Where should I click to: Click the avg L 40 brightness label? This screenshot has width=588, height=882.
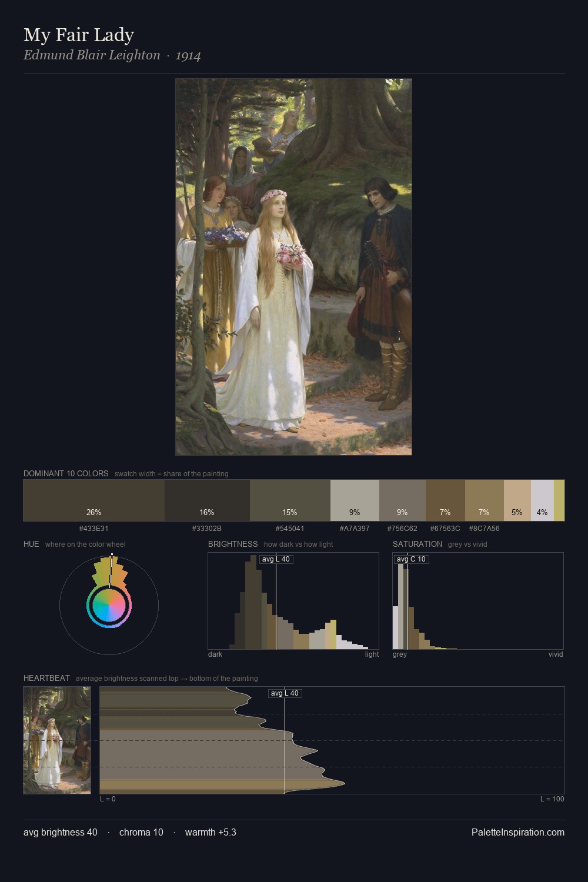276,559
